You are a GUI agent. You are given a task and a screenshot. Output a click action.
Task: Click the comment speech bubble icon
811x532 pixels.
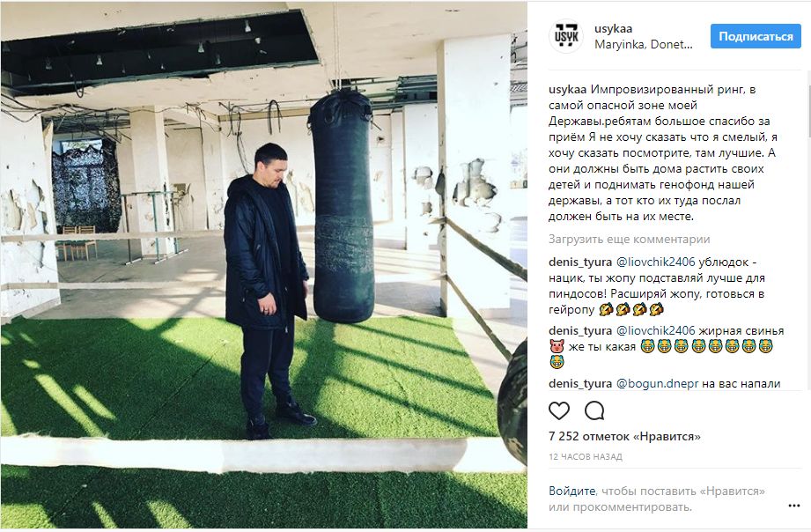[594, 411]
